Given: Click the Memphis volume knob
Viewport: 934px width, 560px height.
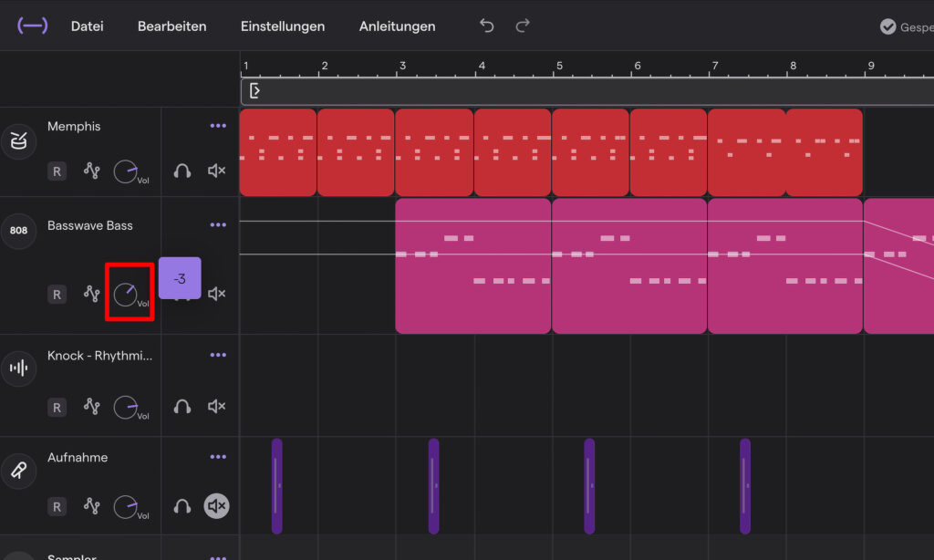Looking at the screenshot, I should point(125,171).
